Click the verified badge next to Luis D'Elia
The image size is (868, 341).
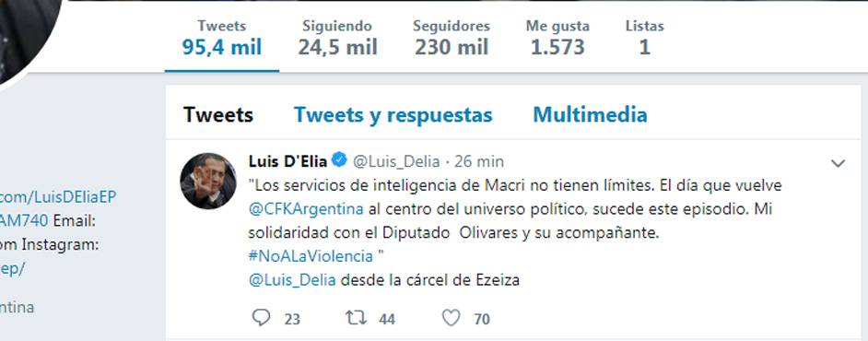[339, 160]
